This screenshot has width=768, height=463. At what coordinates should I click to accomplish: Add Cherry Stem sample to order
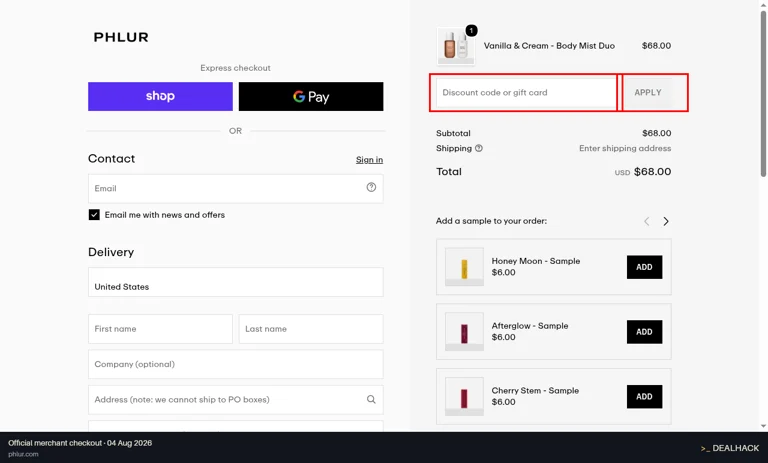point(645,396)
